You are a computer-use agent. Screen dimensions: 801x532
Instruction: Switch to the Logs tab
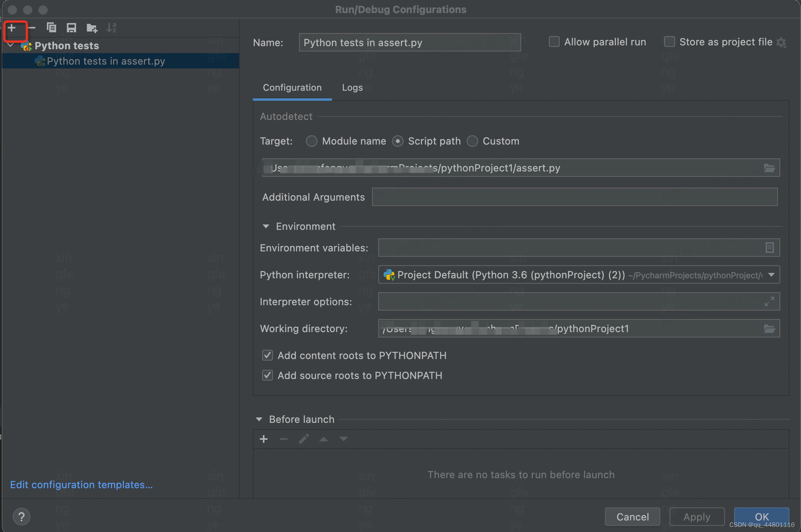[352, 88]
